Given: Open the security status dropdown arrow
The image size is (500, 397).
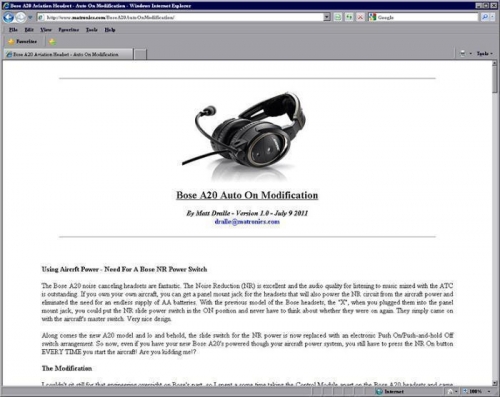Looking at the screenshot, I should pos(456,392).
